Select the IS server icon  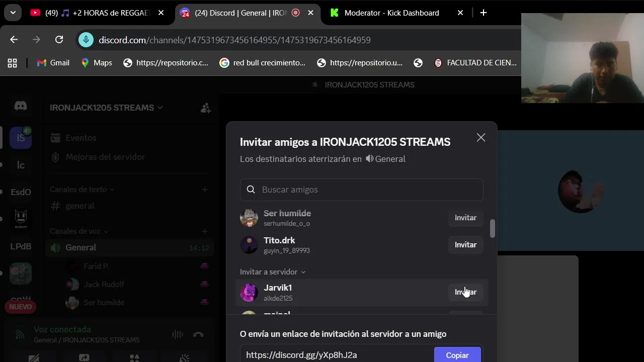point(21,138)
